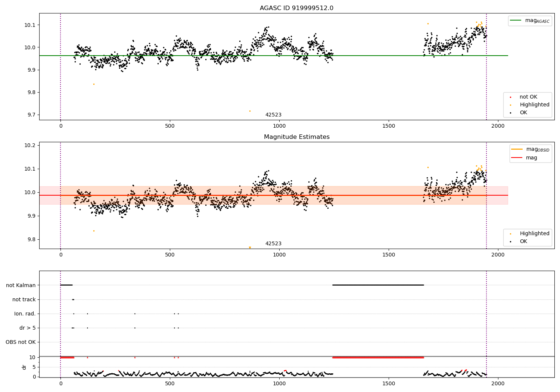Click the 9.8 y-axis tick in the top plot
Viewport: 560px width, 392px height.
[31, 93]
